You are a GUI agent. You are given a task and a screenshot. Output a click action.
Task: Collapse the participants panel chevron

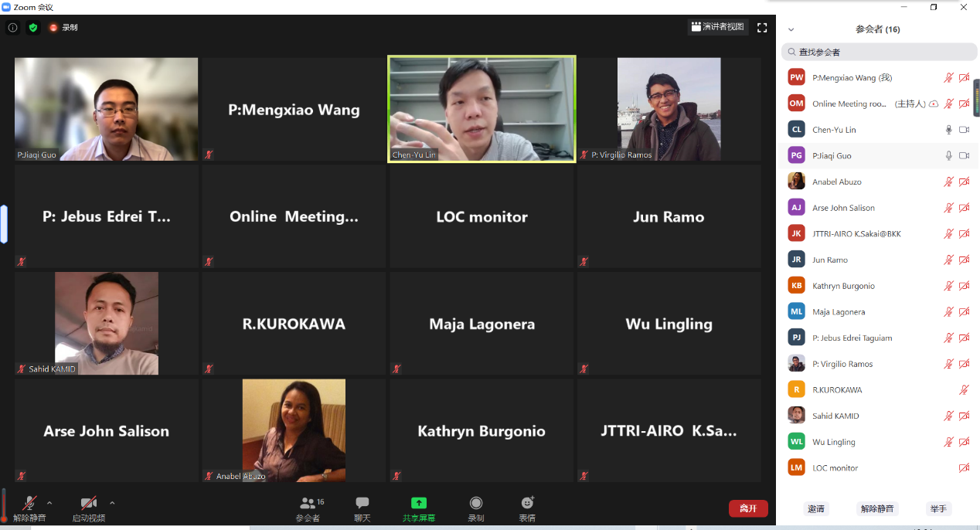791,29
